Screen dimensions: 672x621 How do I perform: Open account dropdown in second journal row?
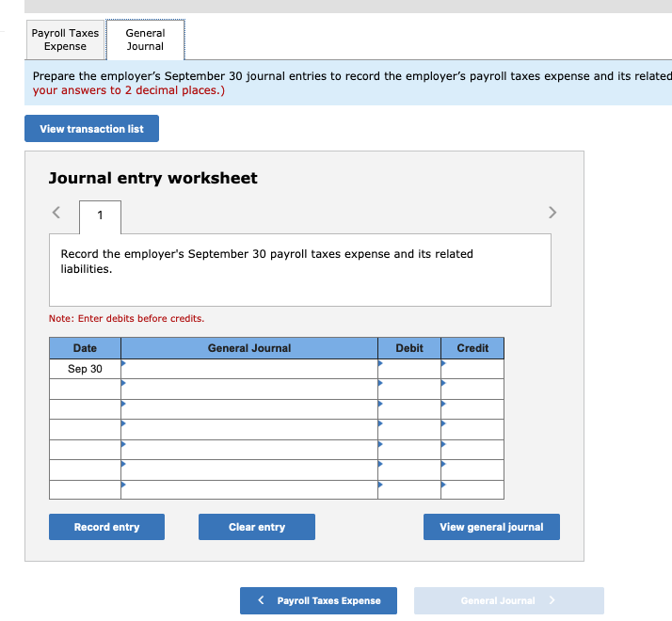249,390
